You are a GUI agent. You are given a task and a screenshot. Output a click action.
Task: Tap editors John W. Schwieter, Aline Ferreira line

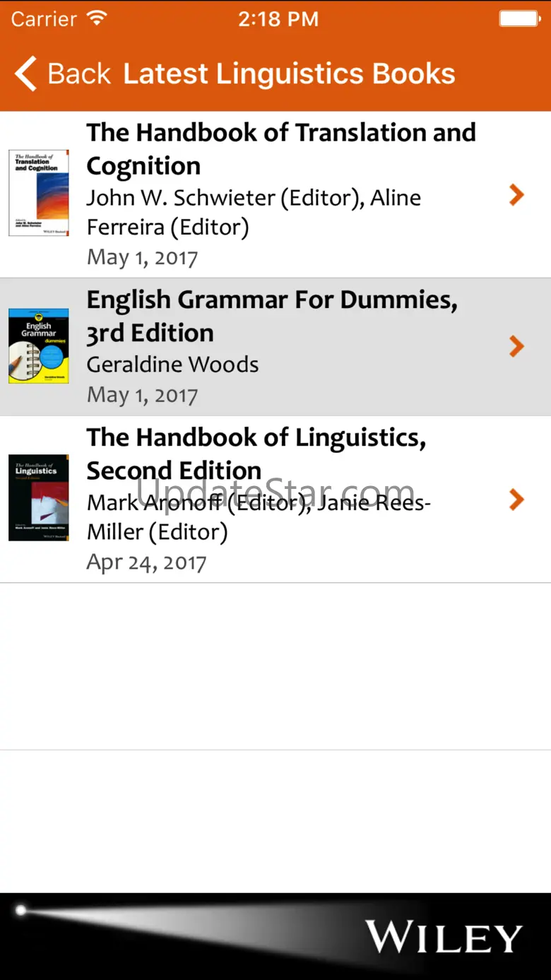[254, 212]
